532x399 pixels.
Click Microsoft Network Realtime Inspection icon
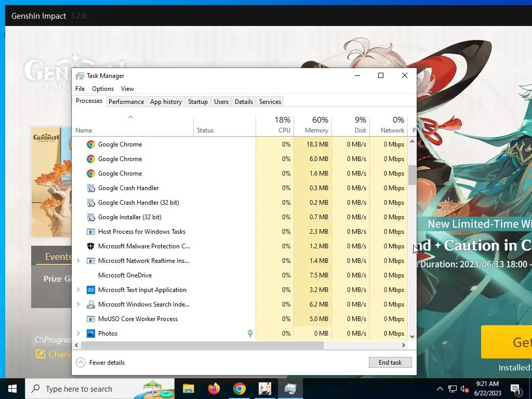pyautogui.click(x=90, y=261)
